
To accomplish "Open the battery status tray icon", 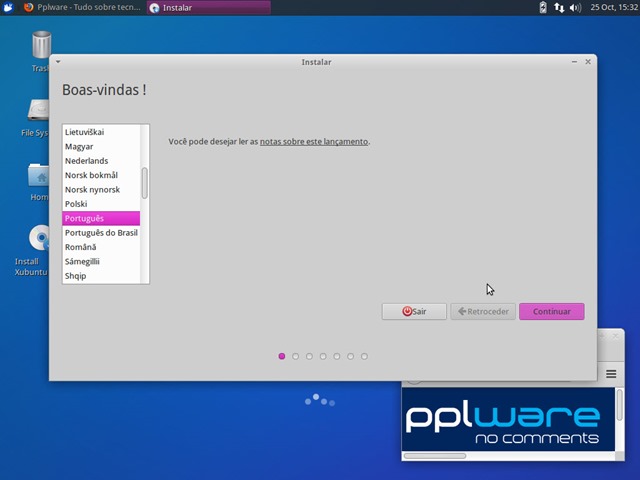I will pyautogui.click(x=543, y=7).
